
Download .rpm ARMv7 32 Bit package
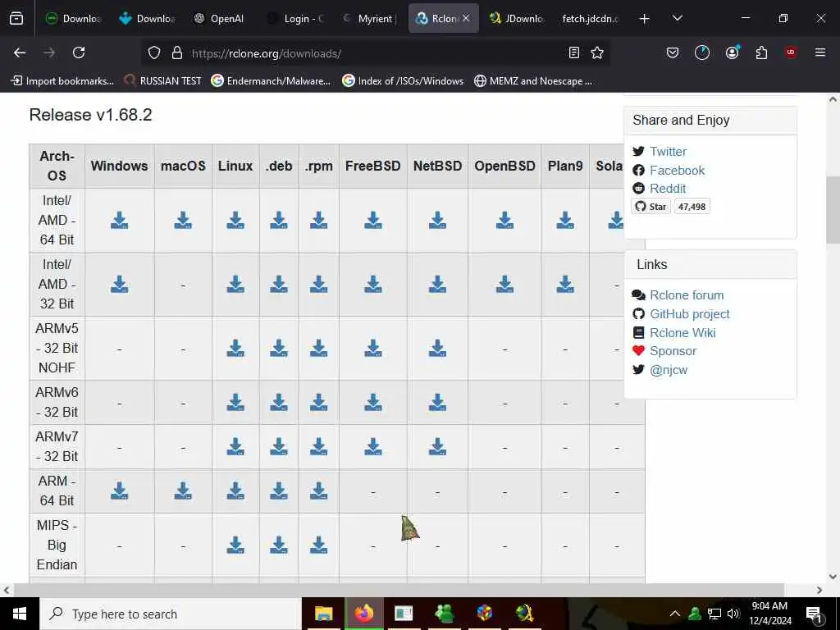pyautogui.click(x=319, y=446)
